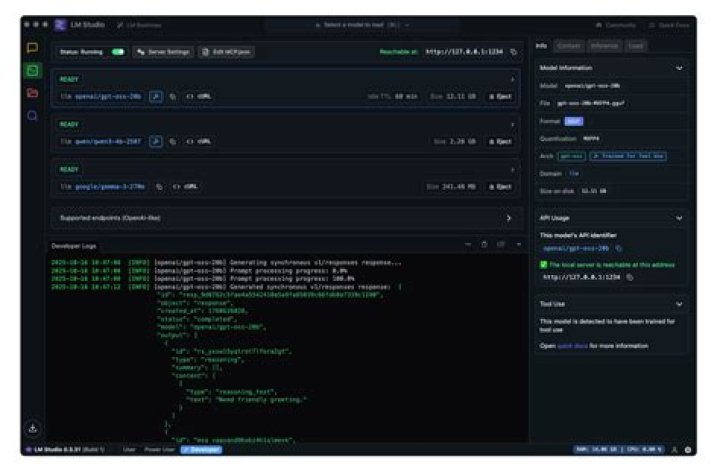
Task: Open the Select a model to load dropdown
Action: [362, 25]
